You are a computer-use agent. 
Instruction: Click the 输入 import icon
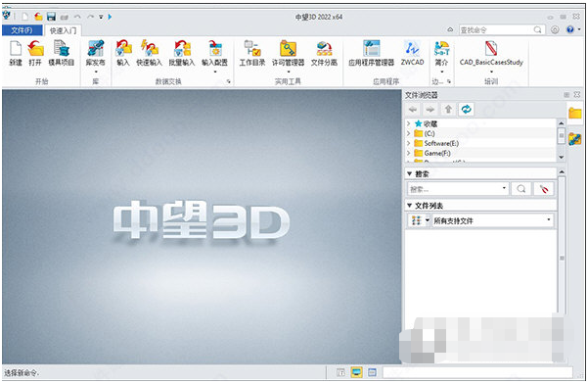[x=123, y=49]
